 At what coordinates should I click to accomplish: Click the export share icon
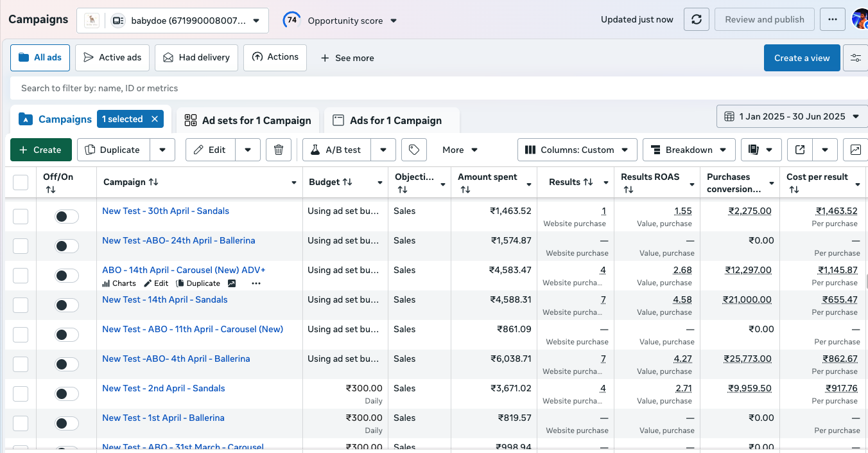coord(800,150)
